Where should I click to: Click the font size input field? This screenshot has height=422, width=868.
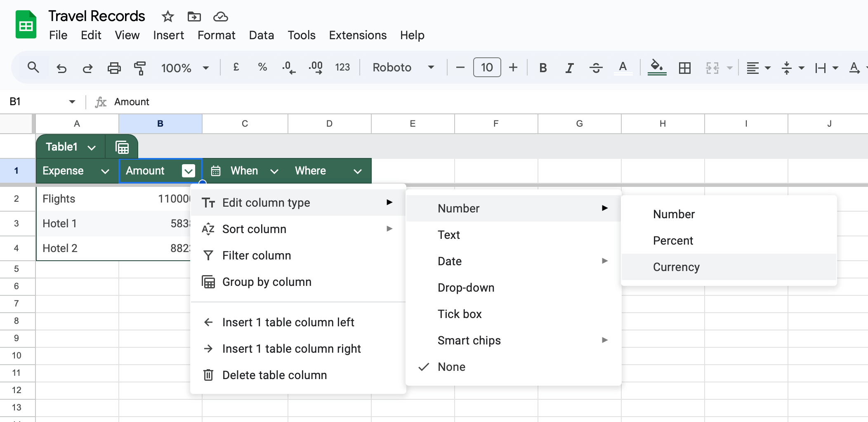[487, 68]
